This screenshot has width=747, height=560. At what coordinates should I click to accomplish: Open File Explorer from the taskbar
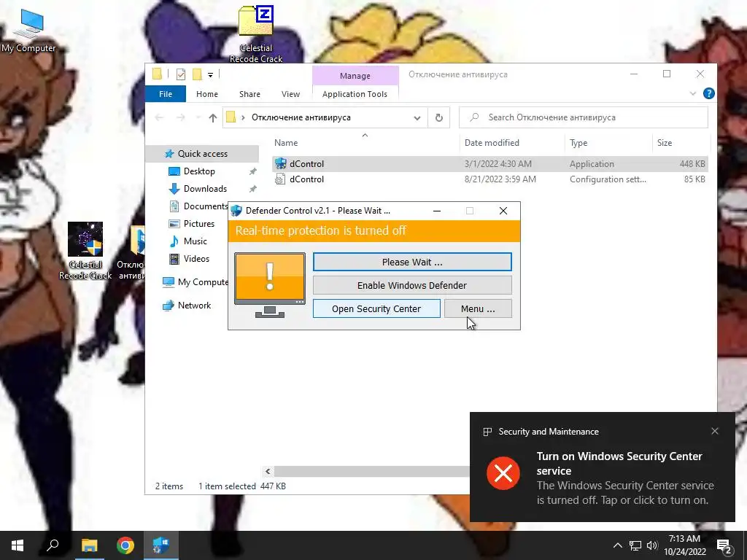[89, 545]
